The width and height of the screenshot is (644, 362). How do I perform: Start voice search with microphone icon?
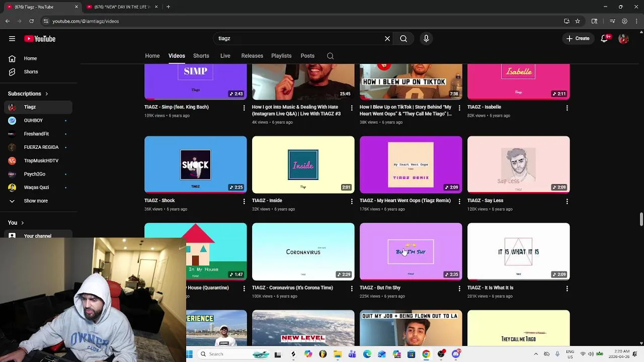[x=426, y=39]
